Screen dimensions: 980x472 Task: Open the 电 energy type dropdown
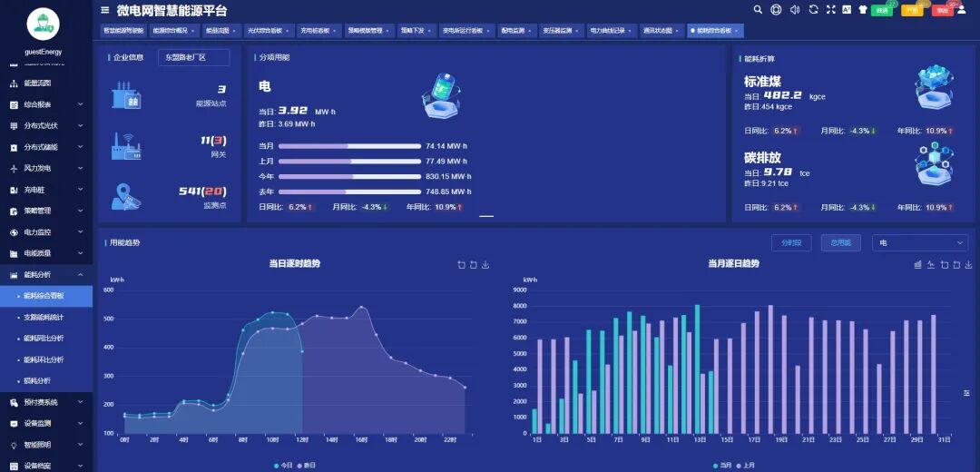tap(920, 243)
